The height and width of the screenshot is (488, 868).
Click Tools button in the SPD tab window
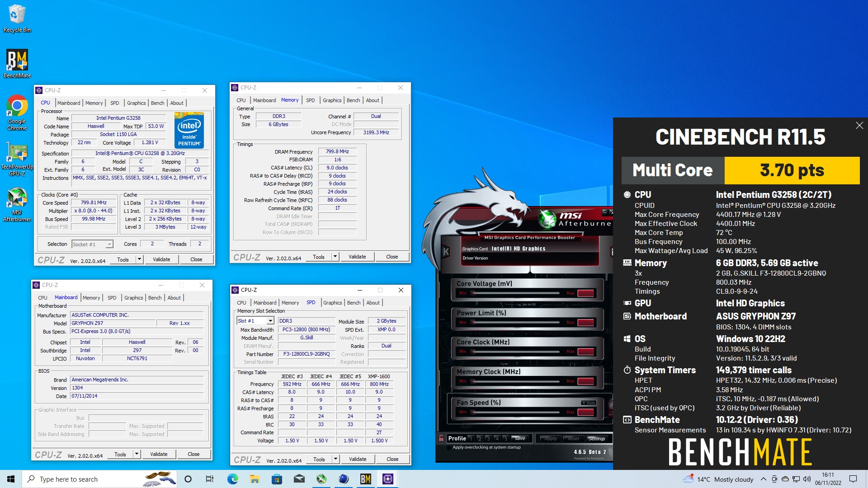[319, 459]
